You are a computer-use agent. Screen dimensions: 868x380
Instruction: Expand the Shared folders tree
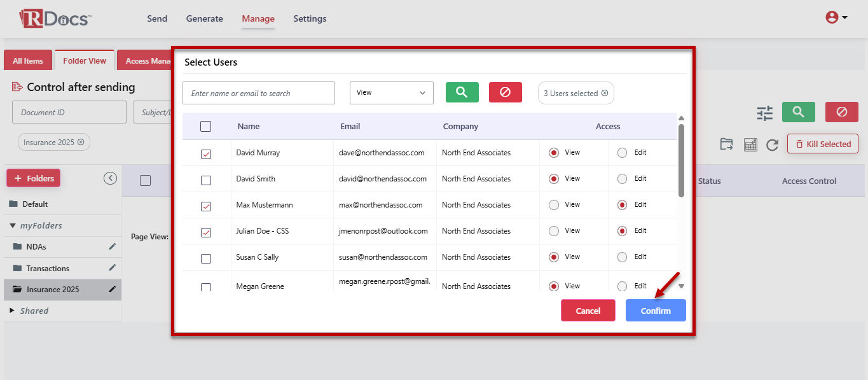pos(13,311)
